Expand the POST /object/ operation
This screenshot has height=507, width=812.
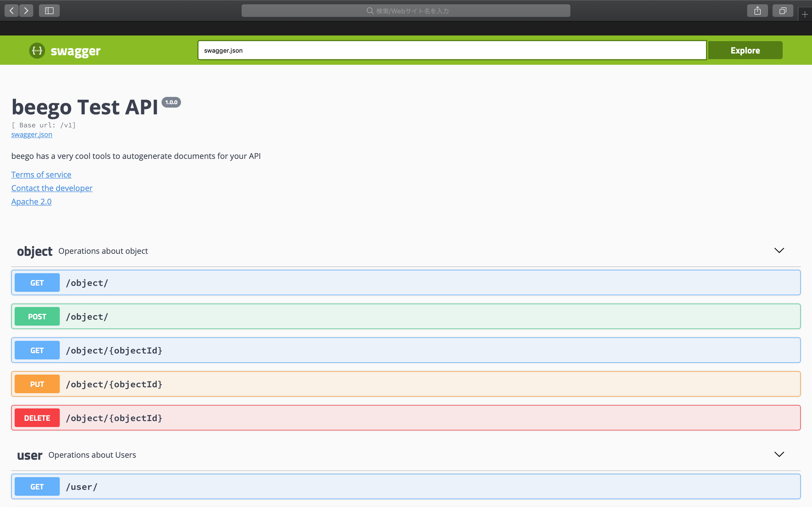[406, 317]
